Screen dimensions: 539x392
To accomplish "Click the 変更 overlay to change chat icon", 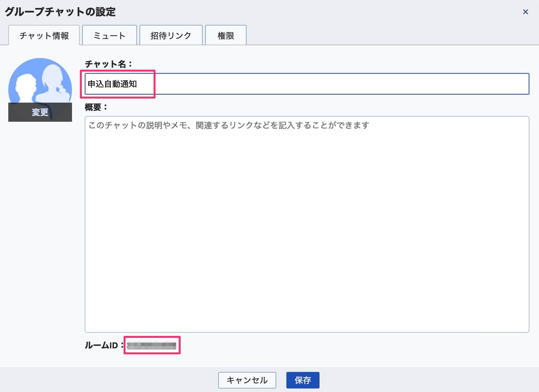I will click(x=40, y=112).
